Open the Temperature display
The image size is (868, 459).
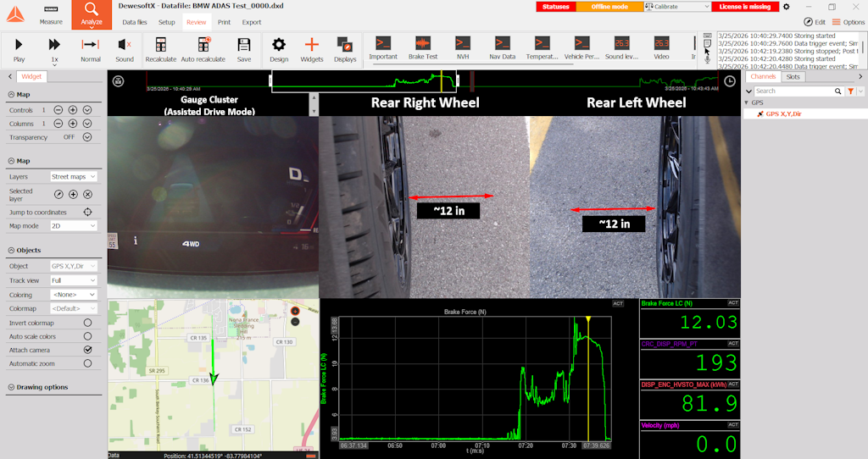point(542,48)
